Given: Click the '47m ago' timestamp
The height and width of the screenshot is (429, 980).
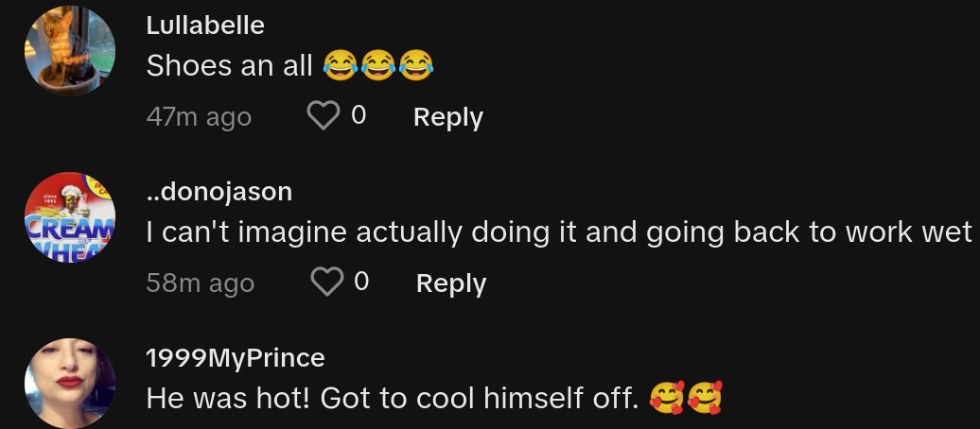Looking at the screenshot, I should click(199, 117).
